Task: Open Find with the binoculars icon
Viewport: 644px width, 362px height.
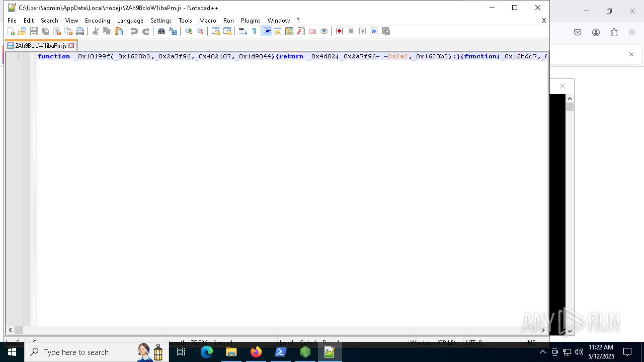Action: [162, 31]
